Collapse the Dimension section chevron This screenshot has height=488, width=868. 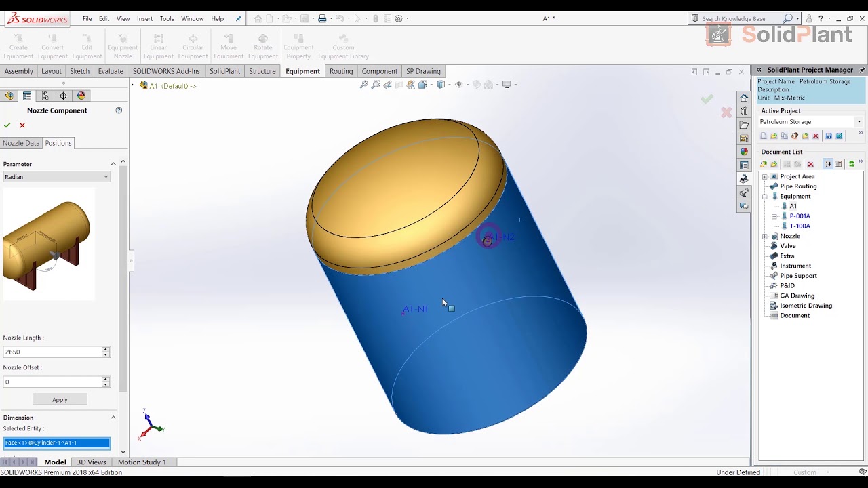[113, 418]
